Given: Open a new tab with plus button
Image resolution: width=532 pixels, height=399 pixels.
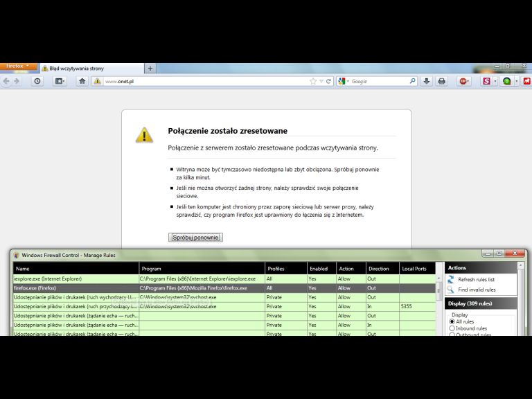Looking at the screenshot, I should pyautogui.click(x=150, y=69).
